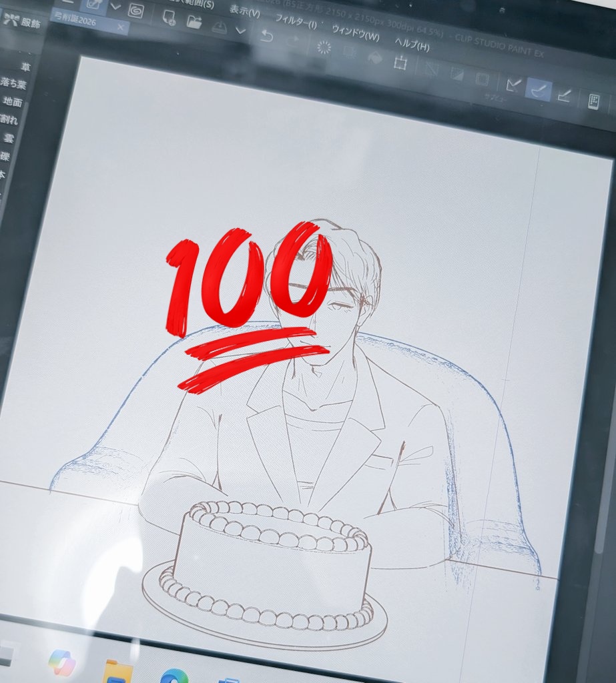Click the Show selection border icon
The width and height of the screenshot is (616, 683).
click(x=482, y=79)
